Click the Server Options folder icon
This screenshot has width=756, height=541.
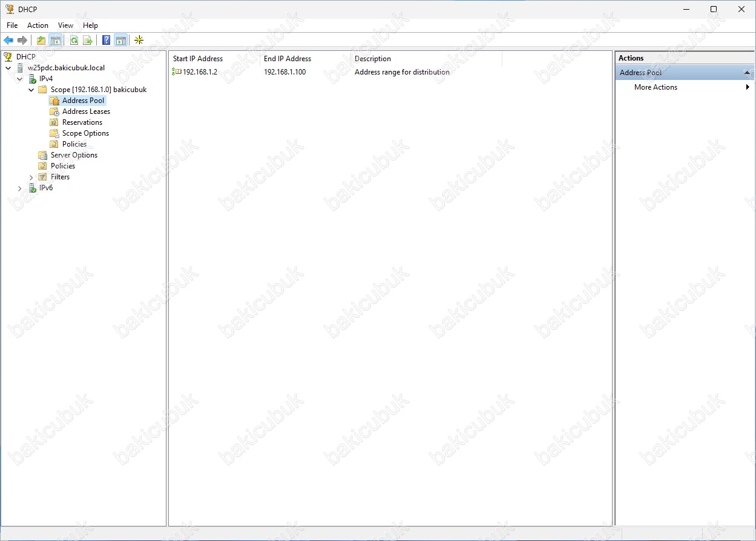[x=43, y=155]
